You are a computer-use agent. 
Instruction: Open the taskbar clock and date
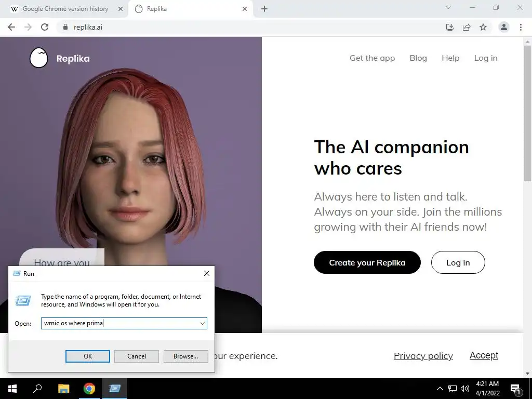[x=487, y=389]
